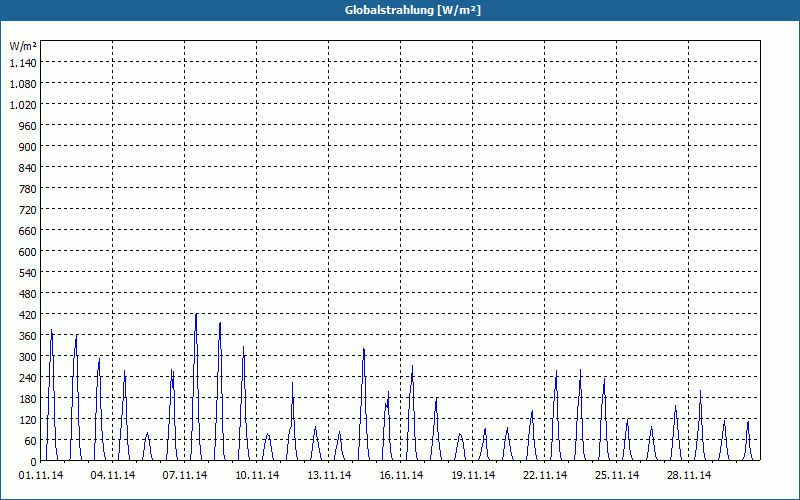800x500 pixels.
Task: Select the 19.11.14 date label
Action: point(472,476)
